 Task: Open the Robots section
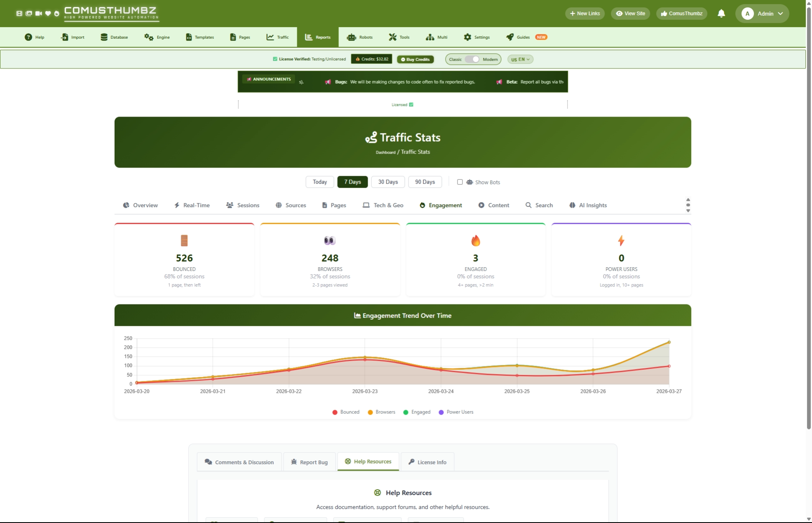359,37
